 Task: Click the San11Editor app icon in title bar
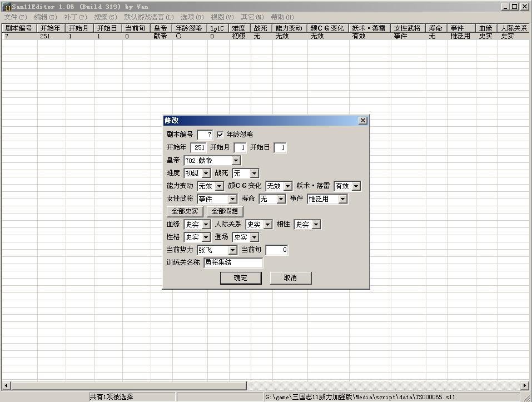[x=7, y=7]
